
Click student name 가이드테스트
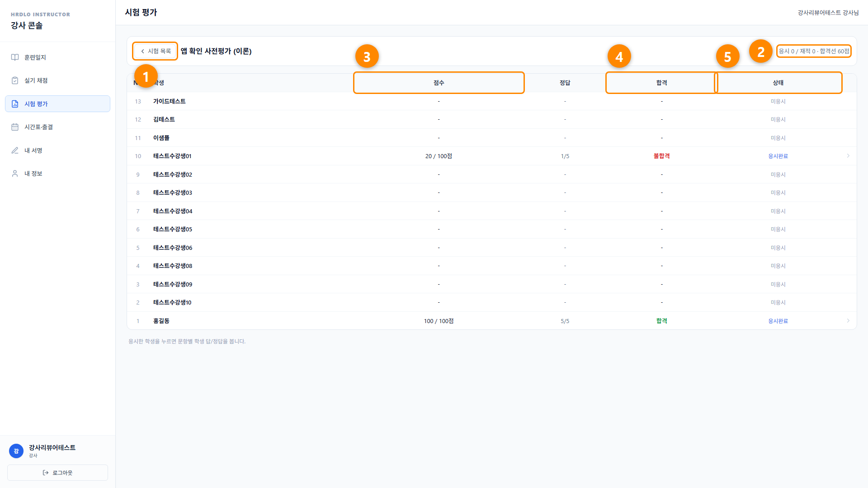tap(170, 101)
